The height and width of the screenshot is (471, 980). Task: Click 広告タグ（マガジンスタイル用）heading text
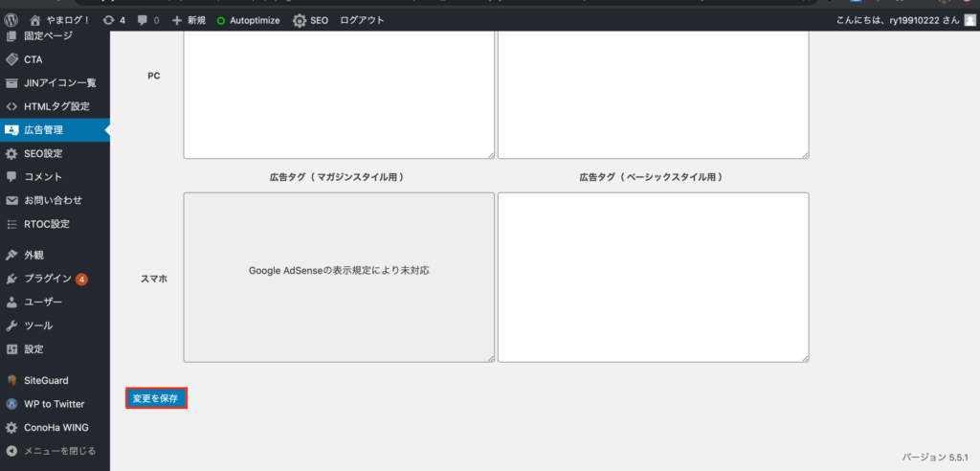337,178
